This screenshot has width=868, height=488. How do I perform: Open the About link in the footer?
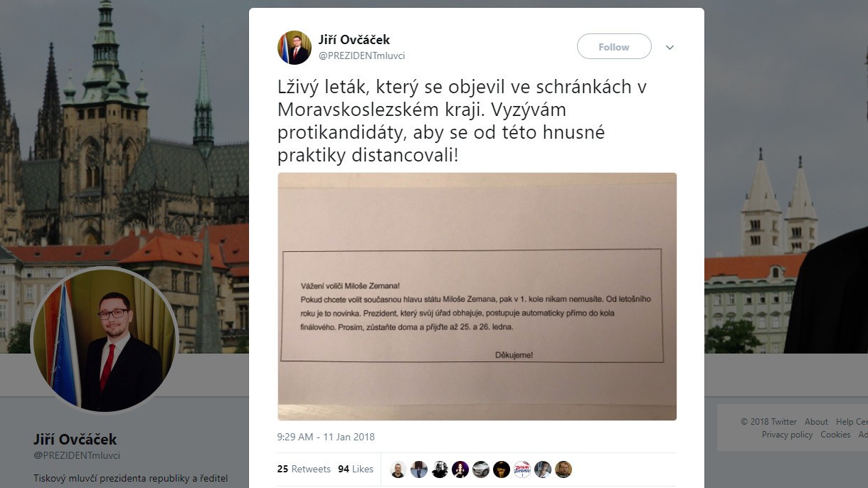pos(816,422)
